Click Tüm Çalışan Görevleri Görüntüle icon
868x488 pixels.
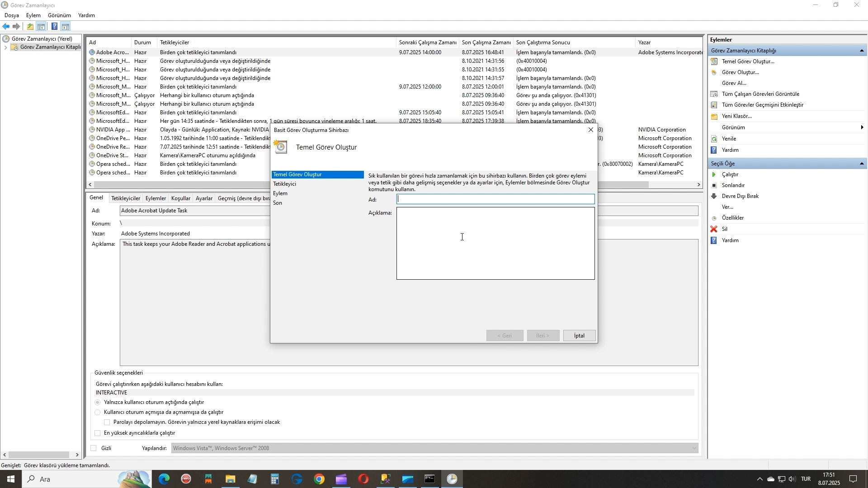(x=714, y=94)
